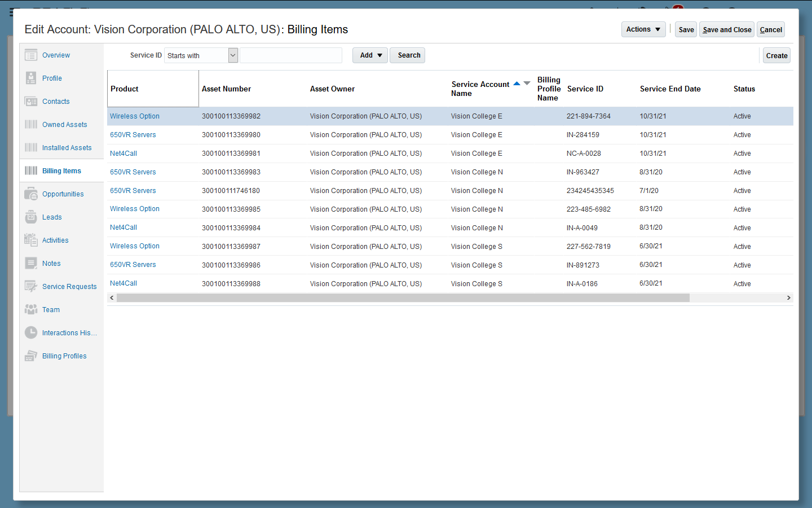Select asset number cell 300100113369983
The height and width of the screenshot is (508, 812).
click(231, 172)
